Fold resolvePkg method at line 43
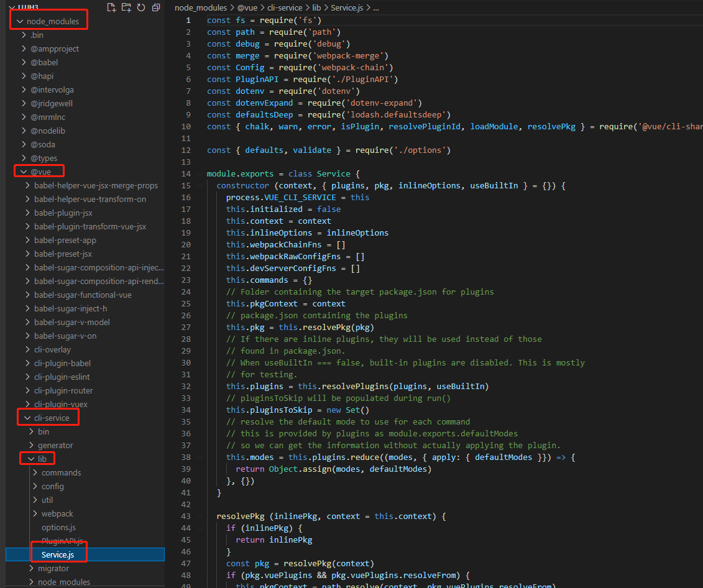 point(200,517)
